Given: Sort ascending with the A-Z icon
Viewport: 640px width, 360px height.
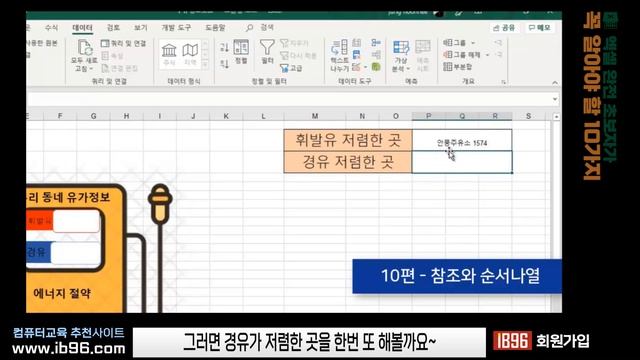Looking at the screenshot, I should (224, 47).
